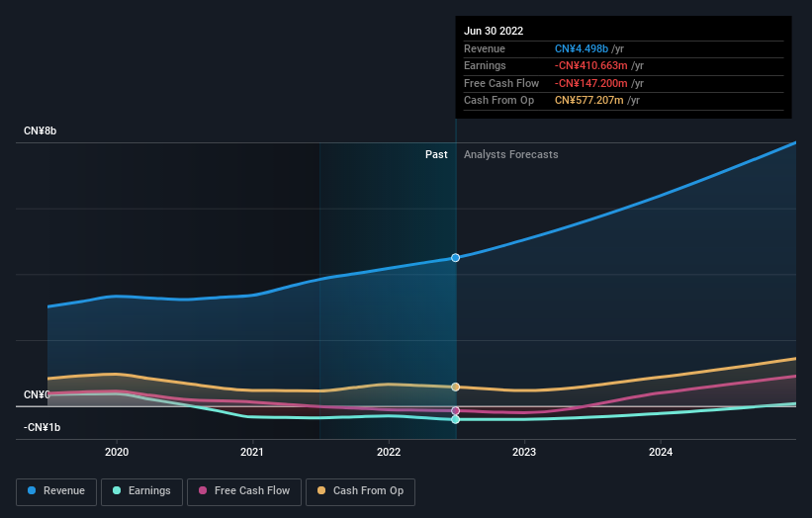Viewport: 812px width, 518px height.
Task: Toggle the Free Cash Flow legend button
Action: [x=244, y=491]
